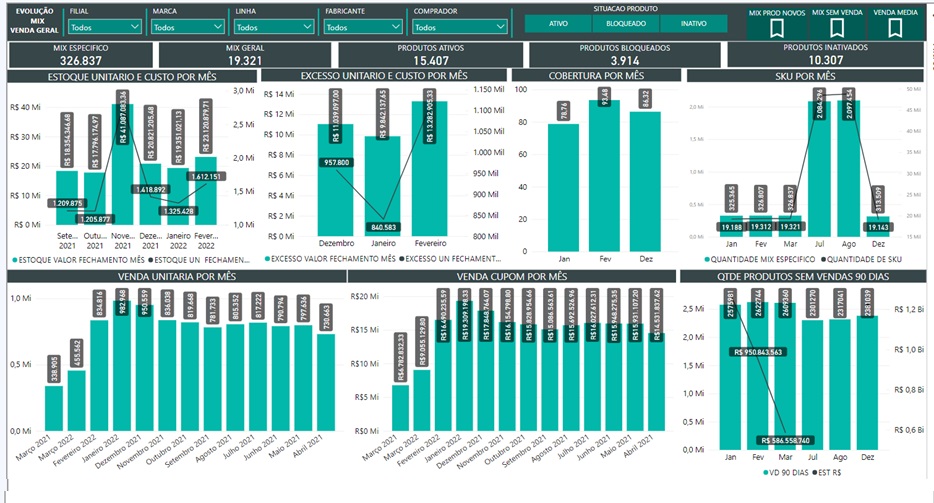
Task: Click the MIX ESPECIFICO card showing 326.837
Action: [79, 55]
